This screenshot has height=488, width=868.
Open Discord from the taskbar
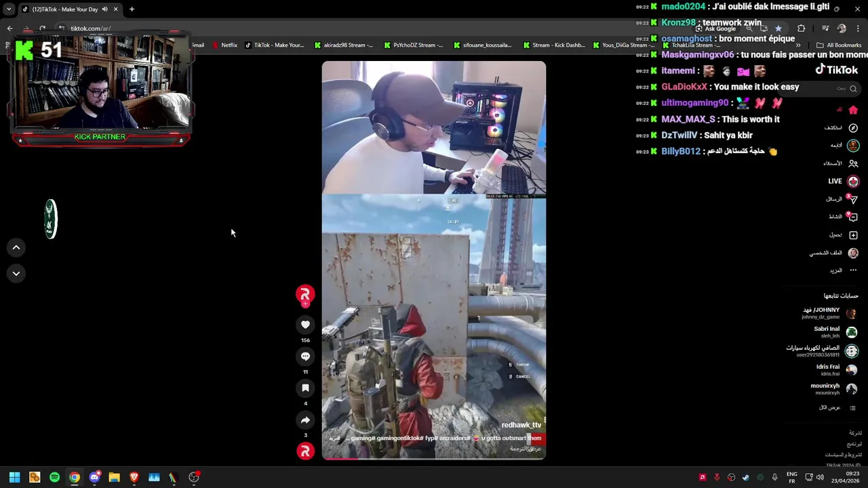pyautogui.click(x=94, y=477)
